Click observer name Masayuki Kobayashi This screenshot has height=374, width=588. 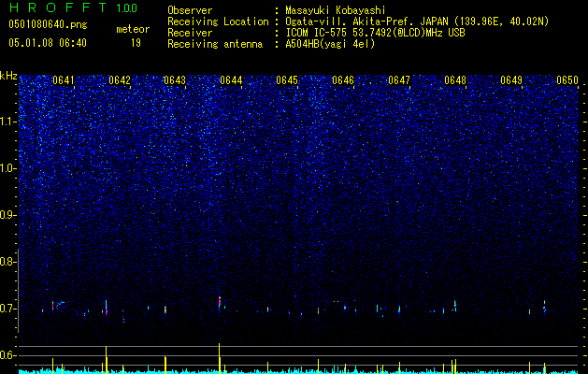coord(336,10)
